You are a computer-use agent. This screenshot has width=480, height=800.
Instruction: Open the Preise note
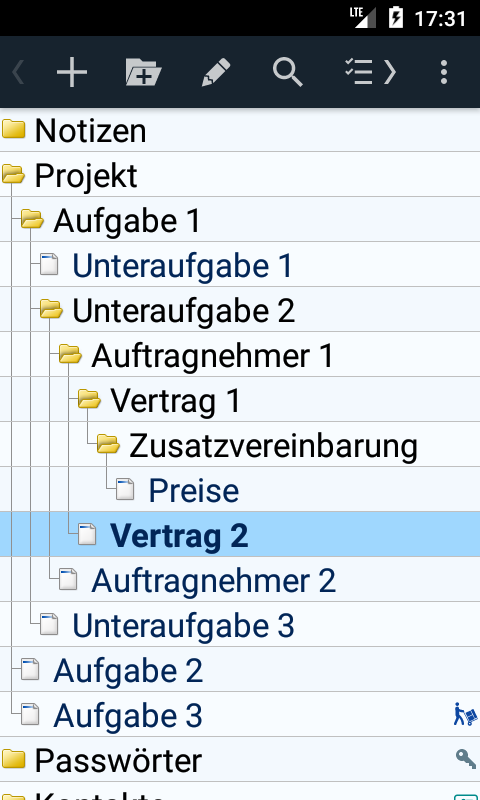point(193,490)
